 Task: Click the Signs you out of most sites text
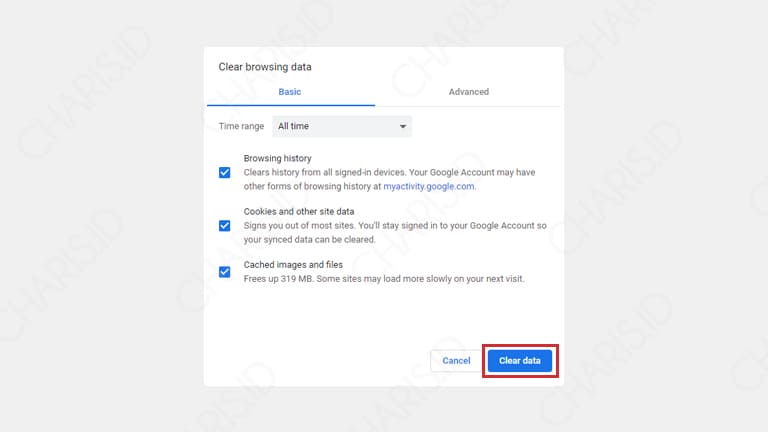[395, 233]
